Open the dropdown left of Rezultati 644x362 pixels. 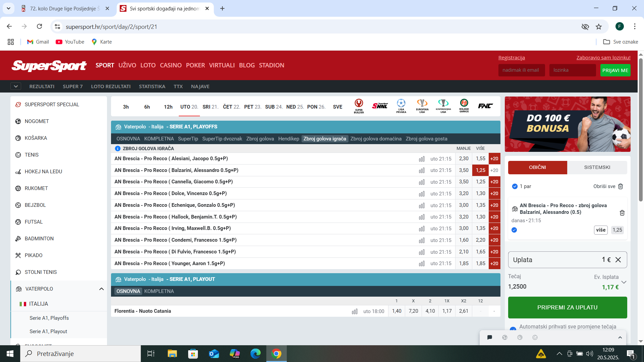[x=16, y=86]
